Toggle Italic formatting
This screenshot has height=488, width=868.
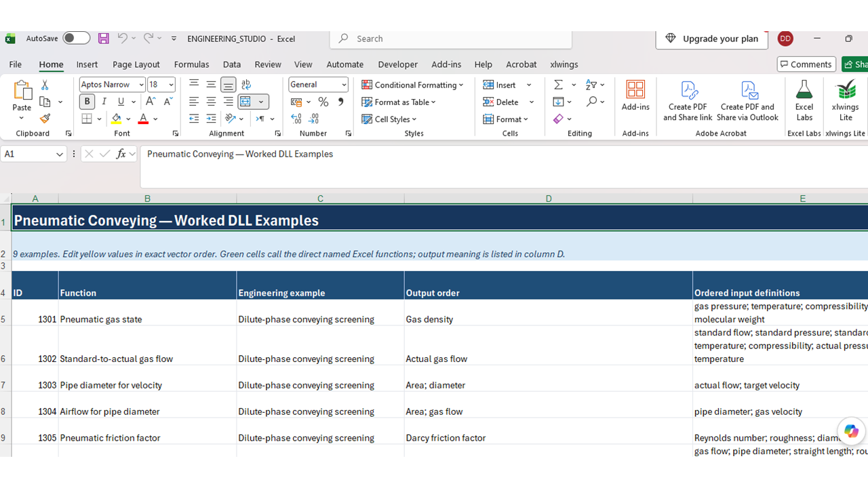tap(104, 102)
